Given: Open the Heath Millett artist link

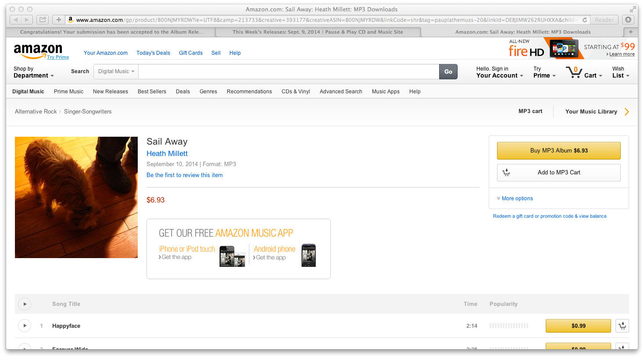Looking at the screenshot, I should (x=167, y=153).
